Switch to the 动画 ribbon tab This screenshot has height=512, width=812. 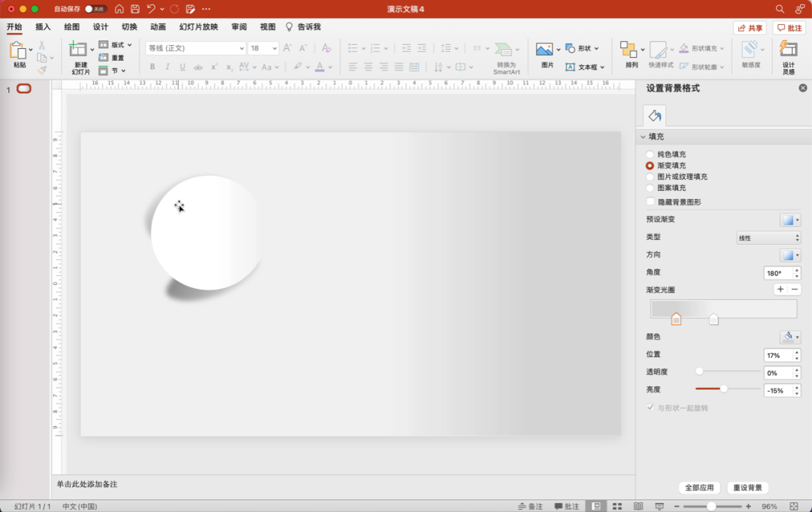[x=158, y=27]
